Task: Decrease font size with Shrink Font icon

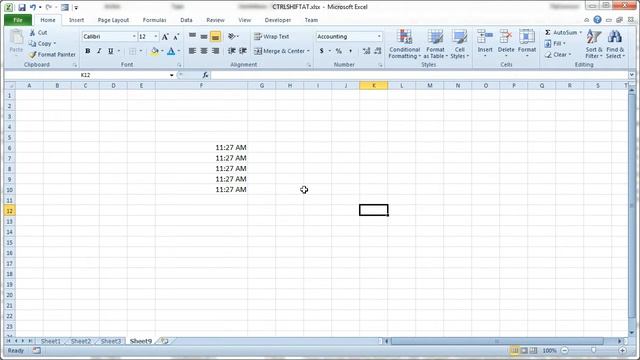Action: click(x=176, y=37)
